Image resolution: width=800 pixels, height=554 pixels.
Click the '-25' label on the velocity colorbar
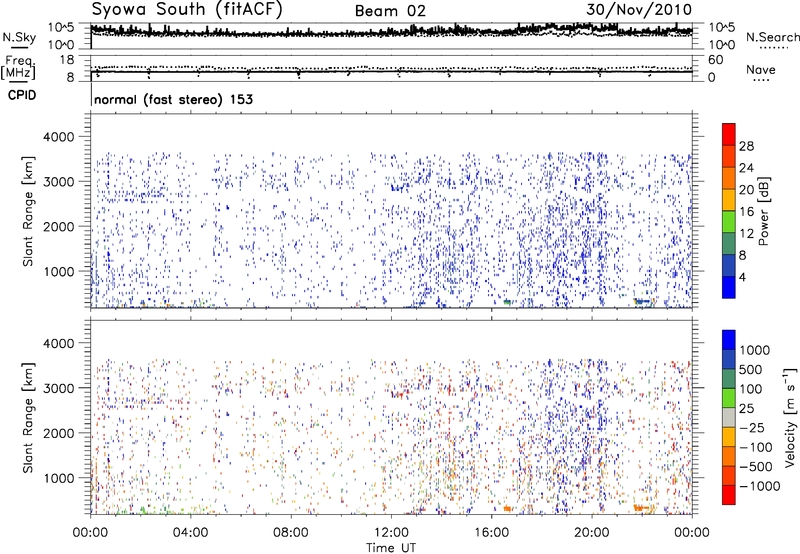click(751, 427)
